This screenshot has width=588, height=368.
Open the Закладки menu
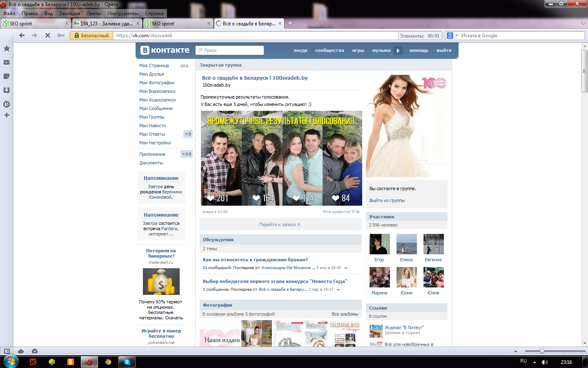[69, 13]
